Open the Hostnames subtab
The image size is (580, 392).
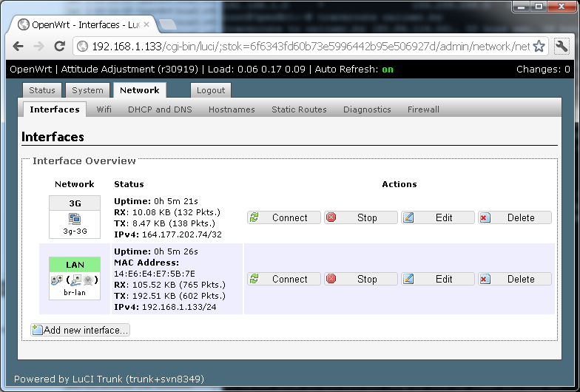[232, 109]
